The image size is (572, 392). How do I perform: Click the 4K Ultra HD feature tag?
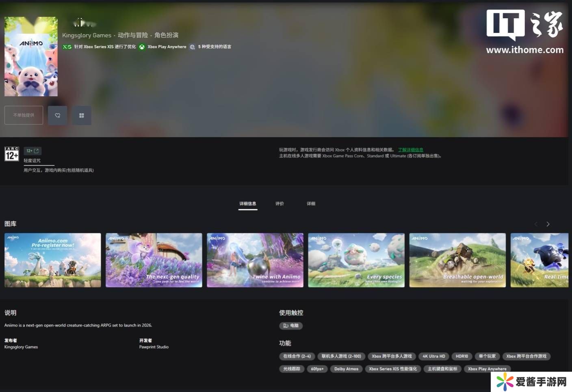pos(433,356)
